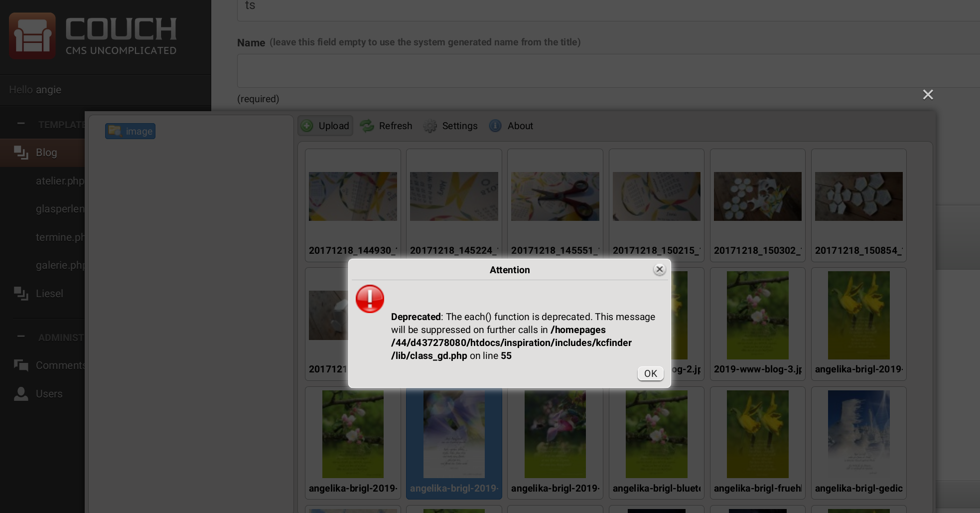Click the Liesel stacked-pages icon
Screen dimensions: 980x513
(x=21, y=294)
